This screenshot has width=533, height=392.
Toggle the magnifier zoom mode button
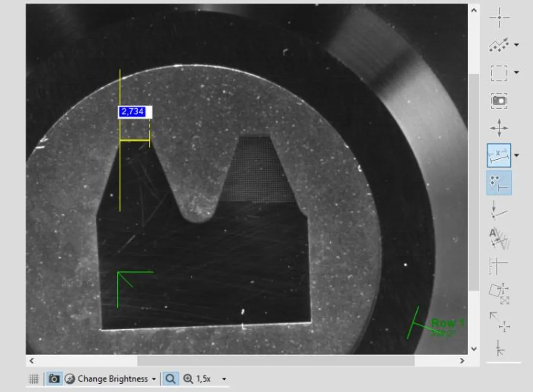coord(170,379)
